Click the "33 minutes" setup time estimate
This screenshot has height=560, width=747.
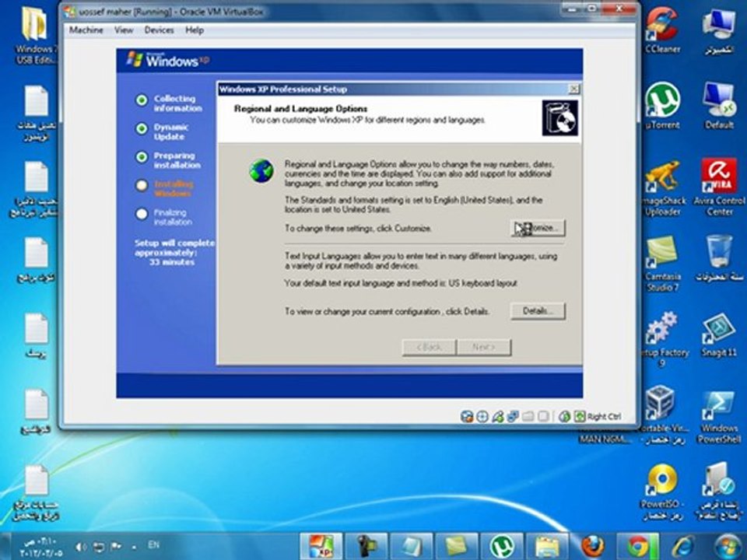[171, 262]
